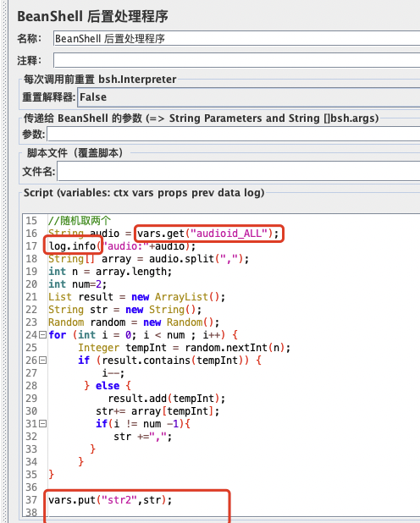This screenshot has width=420, height=523.
Task: Click line 23 Random random = new Random()
Action: pos(134,322)
